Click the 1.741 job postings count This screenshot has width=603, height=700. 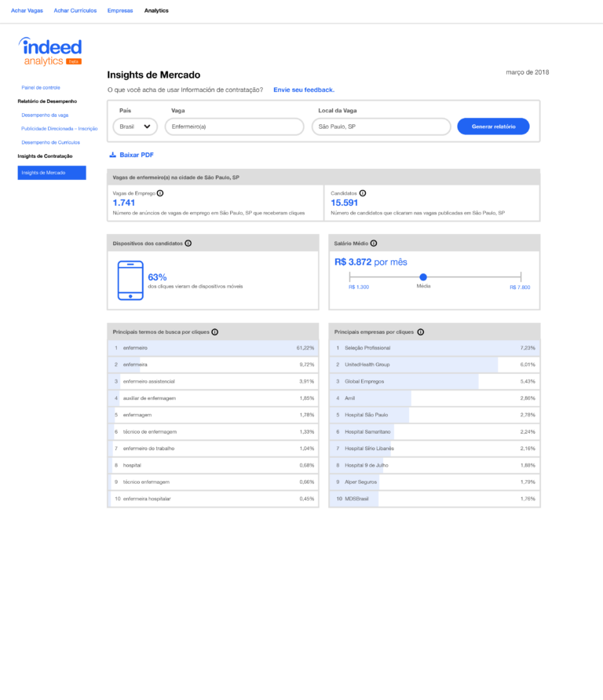tap(123, 203)
